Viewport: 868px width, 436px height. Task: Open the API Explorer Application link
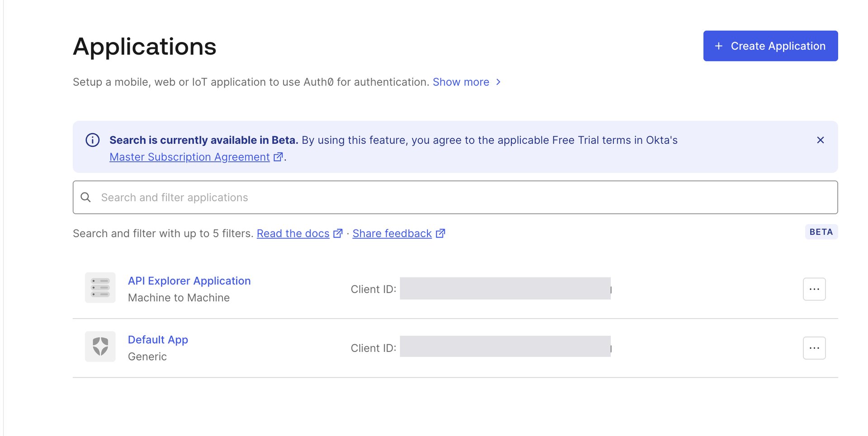point(189,281)
